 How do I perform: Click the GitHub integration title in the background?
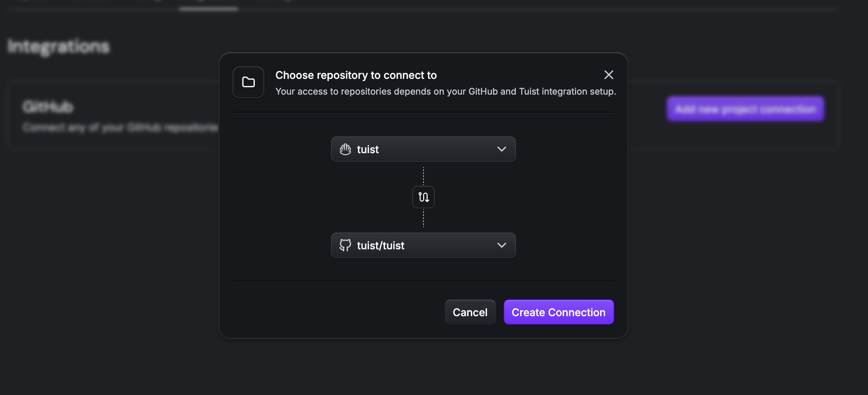coord(48,107)
